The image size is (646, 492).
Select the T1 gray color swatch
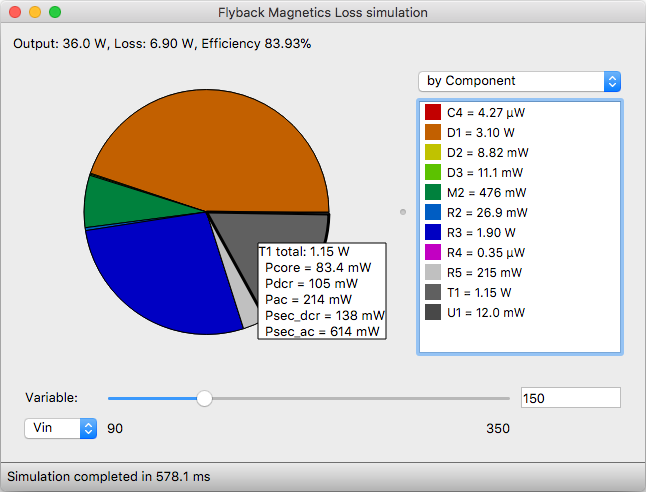(433, 292)
